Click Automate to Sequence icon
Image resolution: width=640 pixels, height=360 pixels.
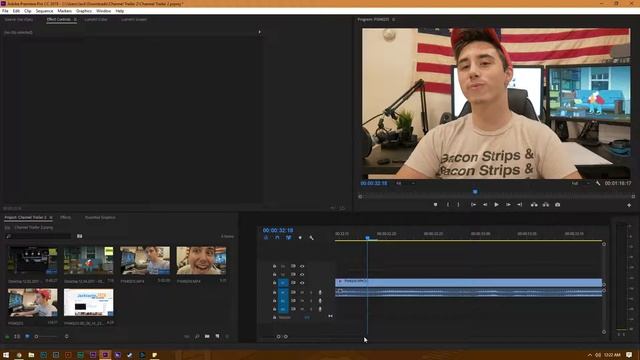click(187, 336)
